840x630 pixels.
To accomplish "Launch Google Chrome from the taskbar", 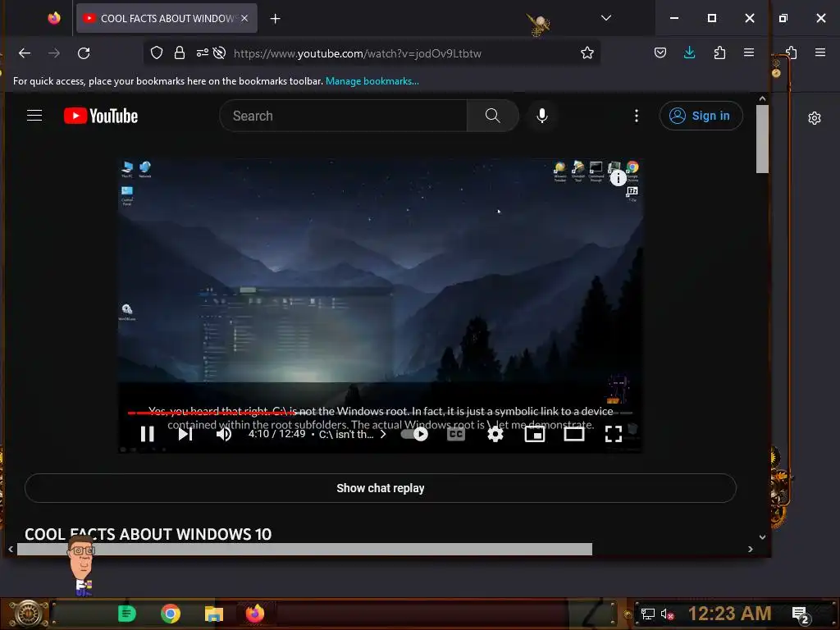I will tap(171, 614).
